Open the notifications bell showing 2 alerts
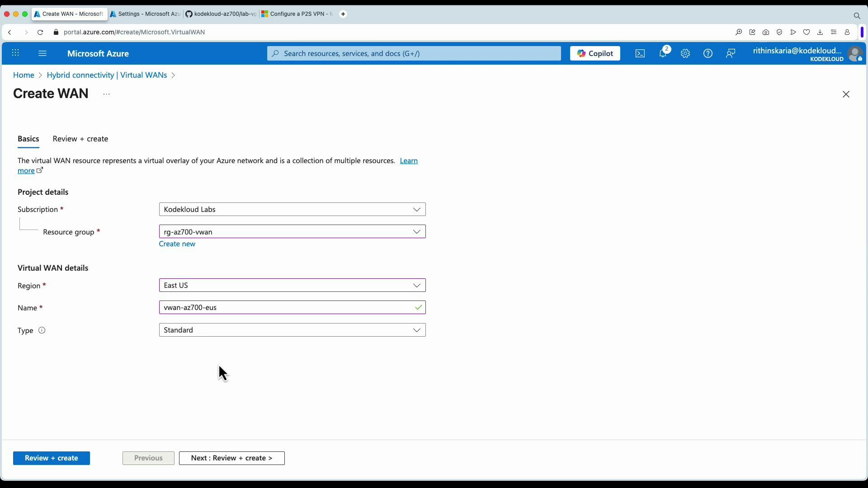The height and width of the screenshot is (488, 868). [x=663, y=53]
